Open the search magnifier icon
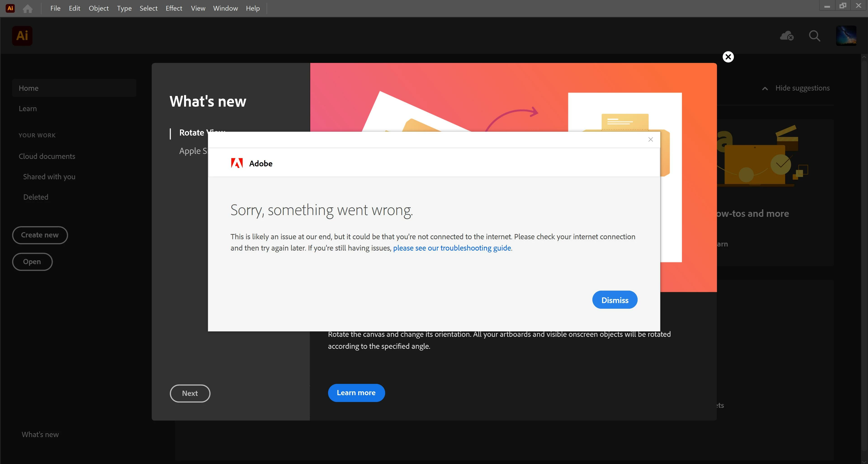 click(x=814, y=36)
